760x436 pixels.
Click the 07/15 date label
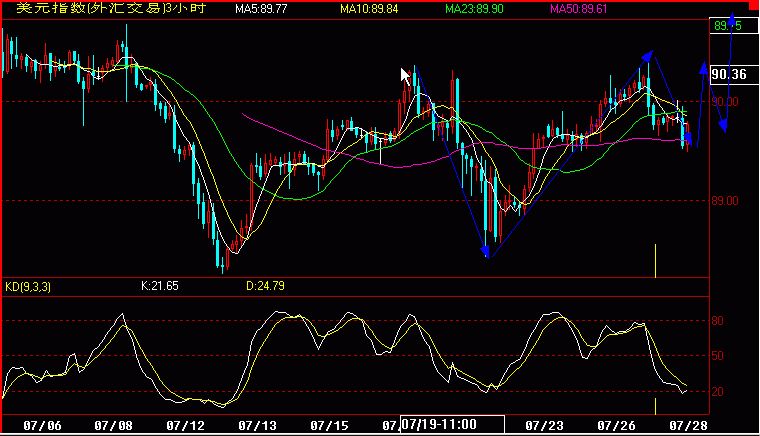[x=329, y=426]
